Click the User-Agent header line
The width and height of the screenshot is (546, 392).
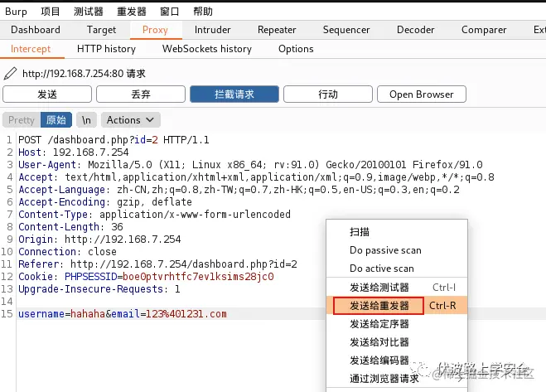[x=250, y=165]
